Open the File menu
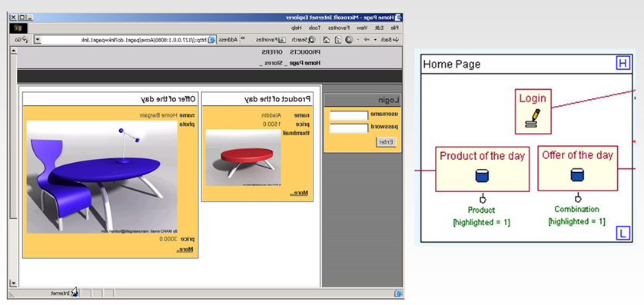This screenshot has width=644, height=305. [394, 28]
